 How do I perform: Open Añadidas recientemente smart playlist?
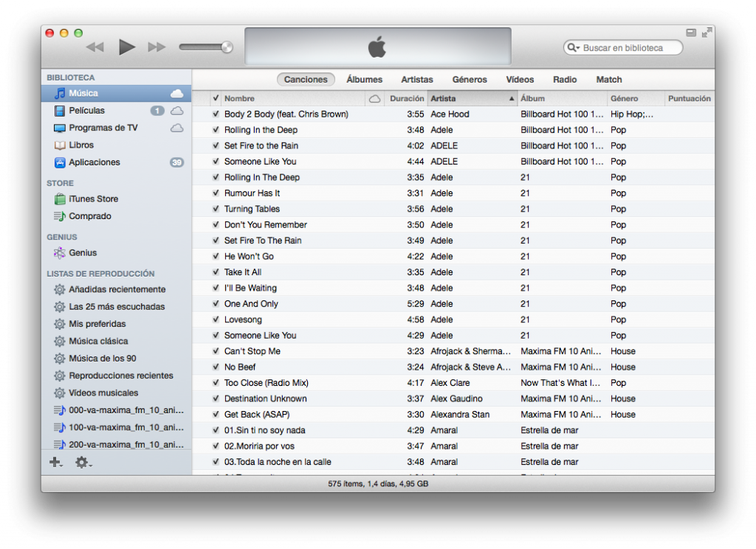tap(116, 289)
